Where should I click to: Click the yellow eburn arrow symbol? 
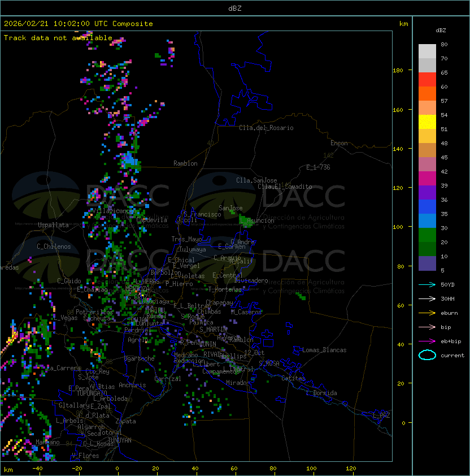pos(427,313)
